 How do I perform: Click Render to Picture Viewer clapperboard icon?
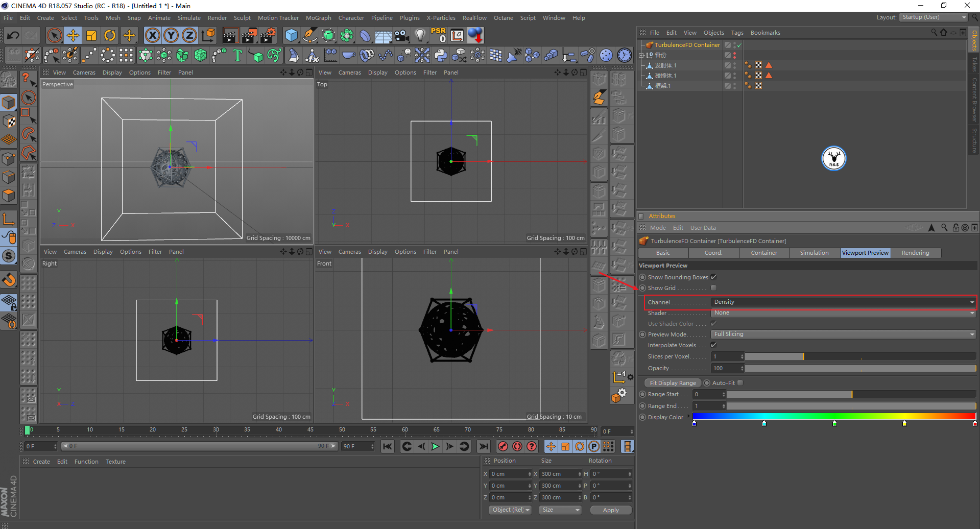(x=249, y=35)
